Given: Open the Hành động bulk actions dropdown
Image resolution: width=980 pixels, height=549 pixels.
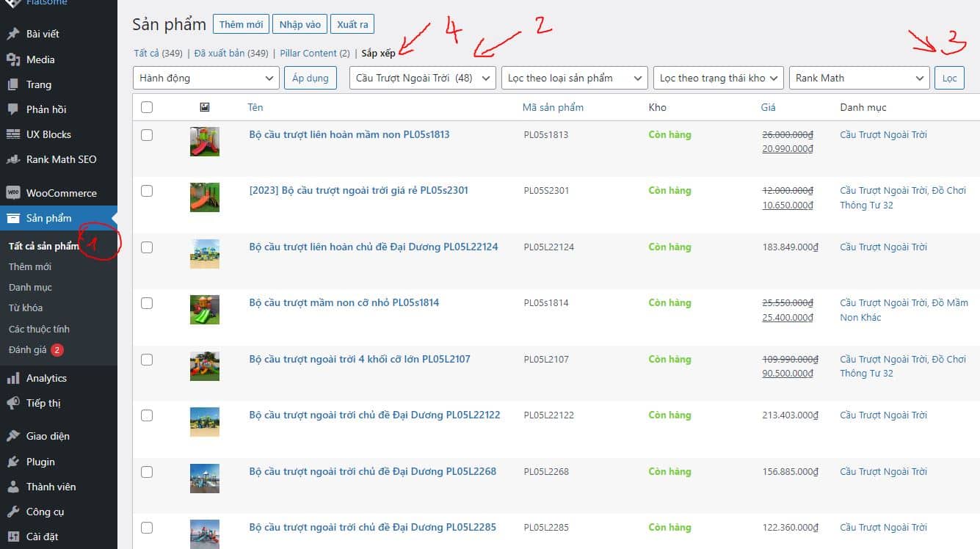Looking at the screenshot, I should 206,78.
